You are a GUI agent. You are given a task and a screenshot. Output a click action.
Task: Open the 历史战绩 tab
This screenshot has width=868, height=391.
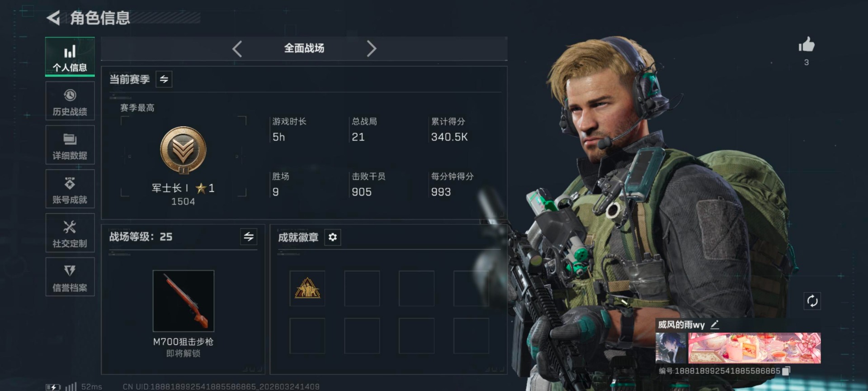click(70, 101)
